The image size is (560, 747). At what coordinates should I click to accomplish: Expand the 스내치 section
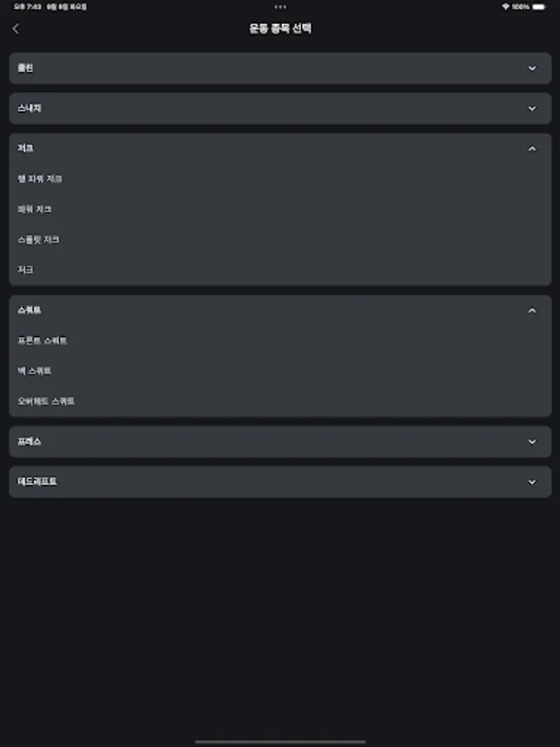pos(280,108)
